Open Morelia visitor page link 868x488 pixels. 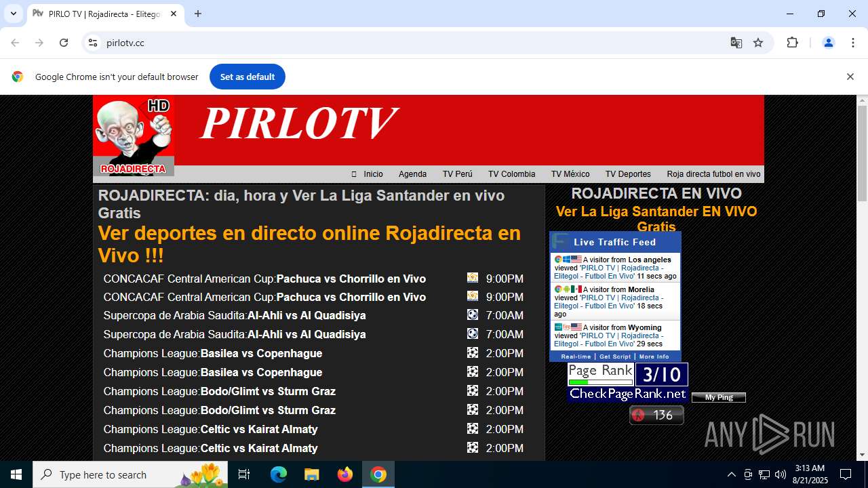coord(609,302)
